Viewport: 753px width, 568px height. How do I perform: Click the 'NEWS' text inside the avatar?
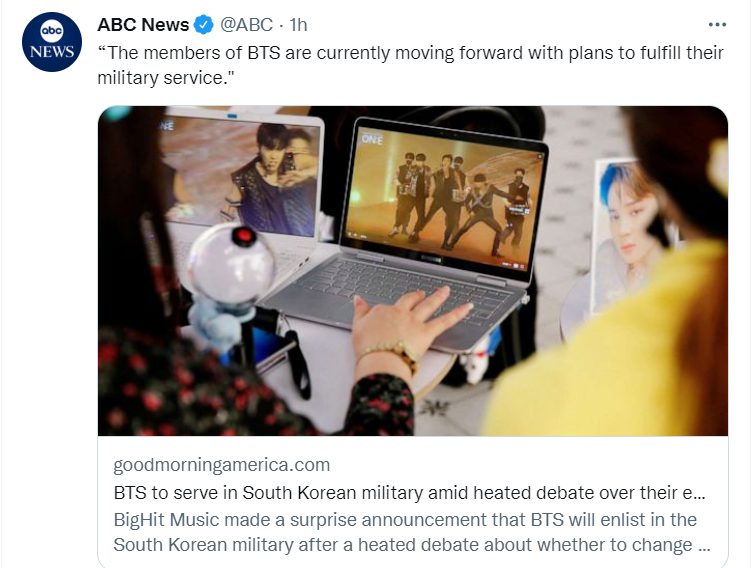point(52,51)
